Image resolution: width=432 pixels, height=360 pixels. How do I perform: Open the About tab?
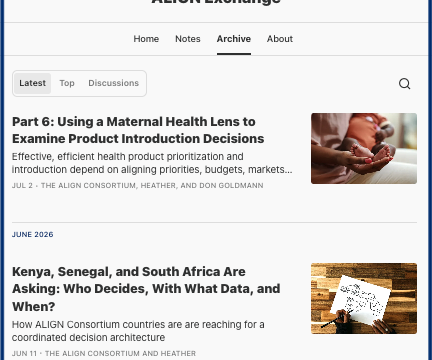[280, 39]
